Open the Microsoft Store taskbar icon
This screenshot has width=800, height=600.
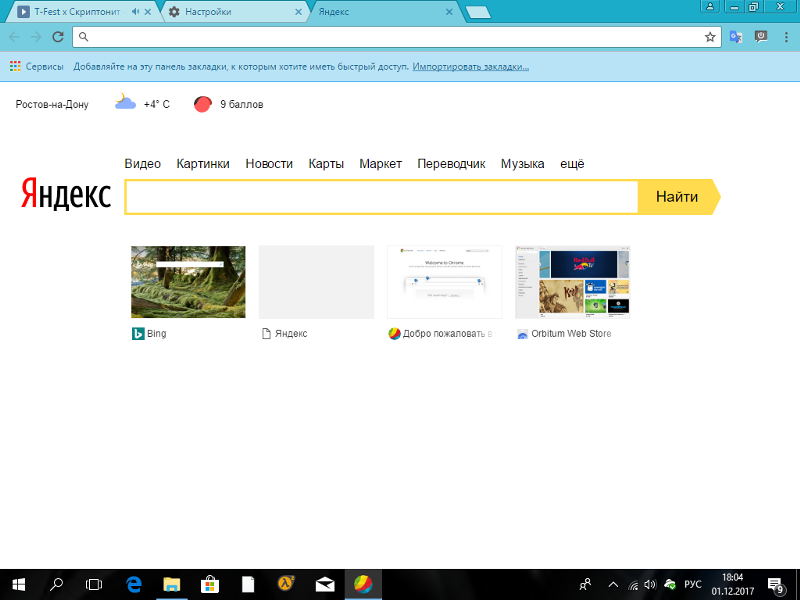210,584
